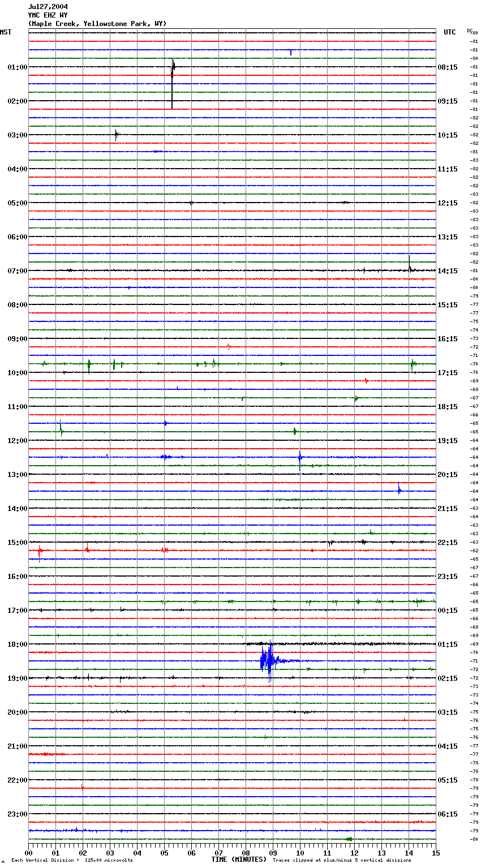Screen dimensions: 481x868
Task: Click the date label Jul27,2004
Action: tap(48, 7)
